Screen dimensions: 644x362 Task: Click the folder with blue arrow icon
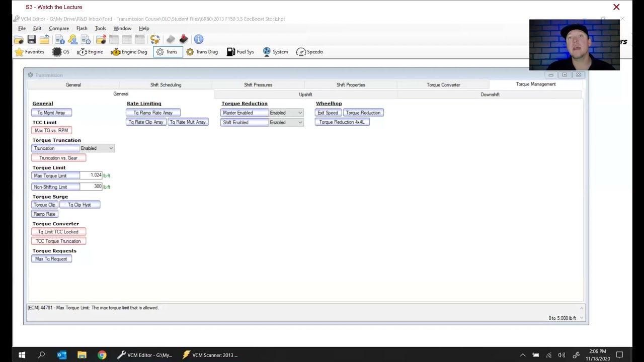[x=44, y=39]
